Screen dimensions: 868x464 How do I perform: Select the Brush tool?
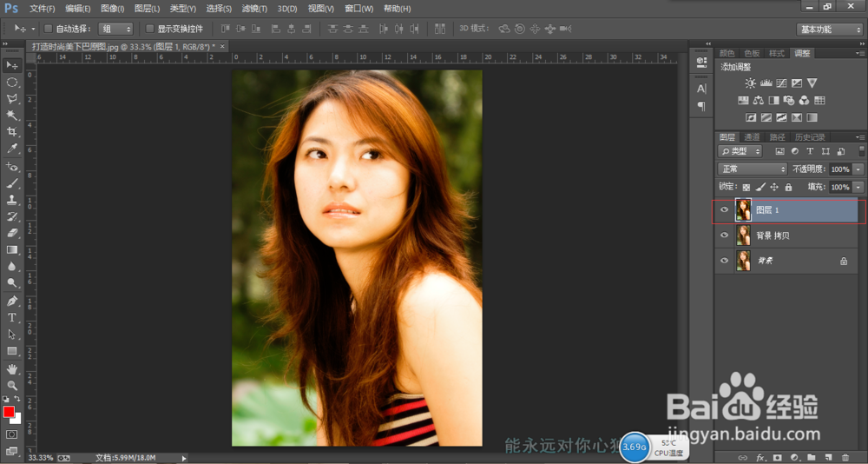11,183
